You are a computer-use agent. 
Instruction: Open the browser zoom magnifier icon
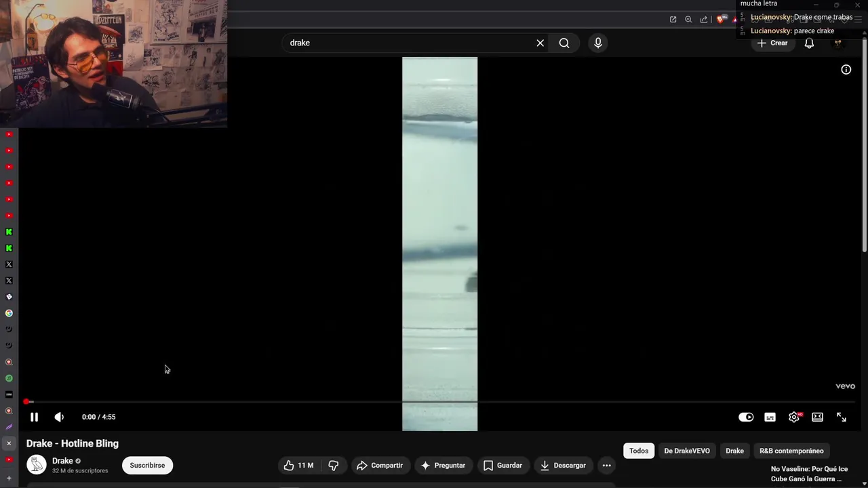pos(688,19)
